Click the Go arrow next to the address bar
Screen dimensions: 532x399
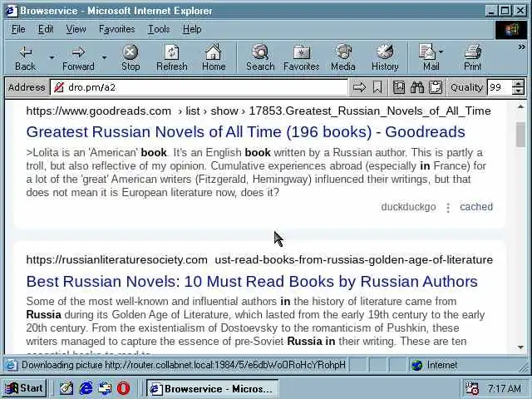(359, 87)
